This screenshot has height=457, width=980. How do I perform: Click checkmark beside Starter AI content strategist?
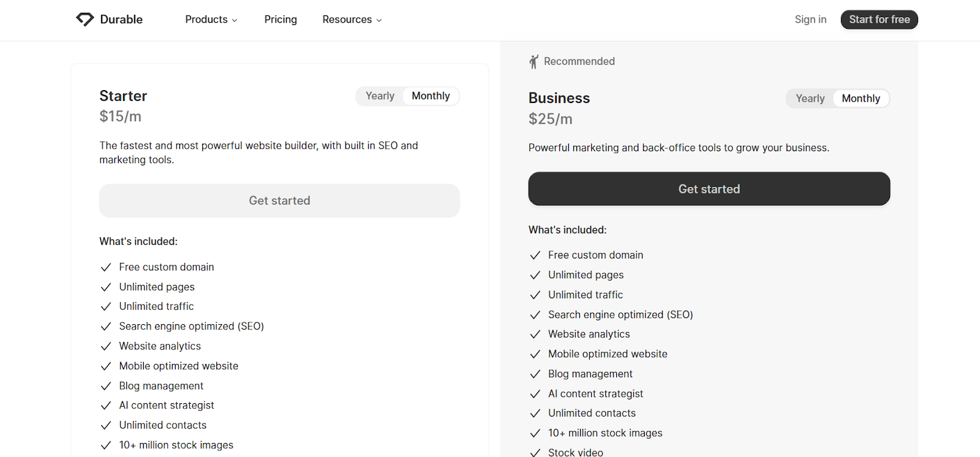pyautogui.click(x=106, y=406)
